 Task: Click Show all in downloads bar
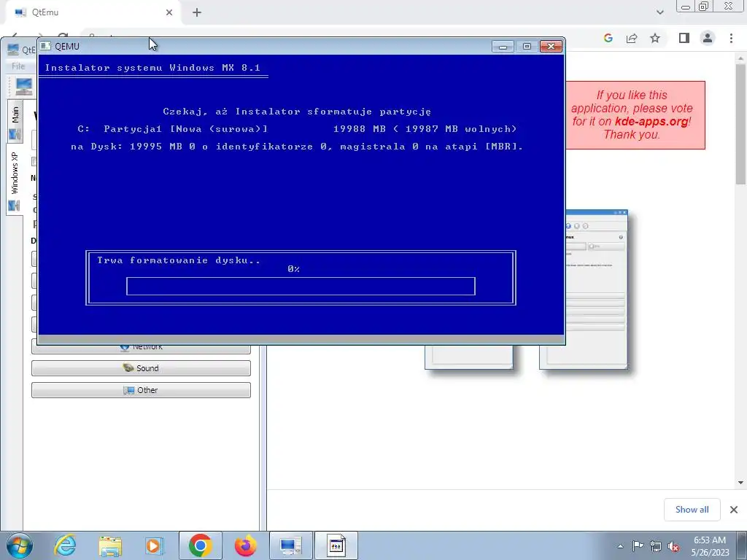pyautogui.click(x=692, y=510)
